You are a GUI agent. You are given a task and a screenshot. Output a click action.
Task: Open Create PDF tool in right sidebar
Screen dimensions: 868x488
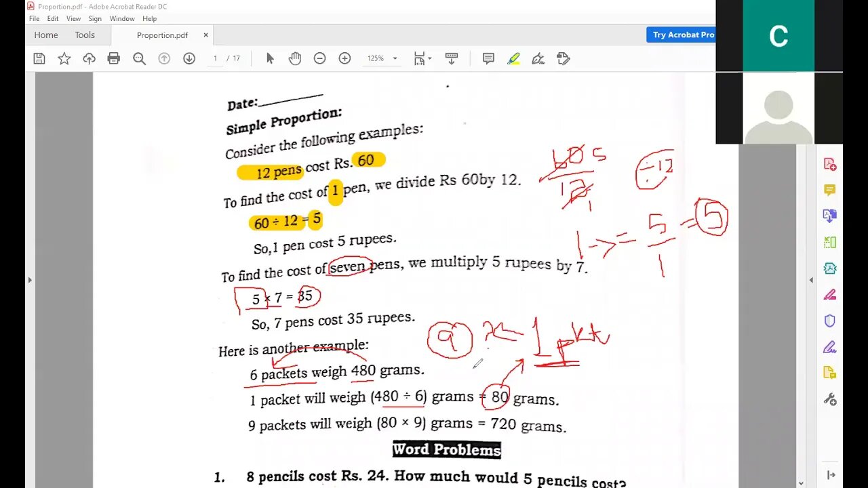click(x=830, y=164)
